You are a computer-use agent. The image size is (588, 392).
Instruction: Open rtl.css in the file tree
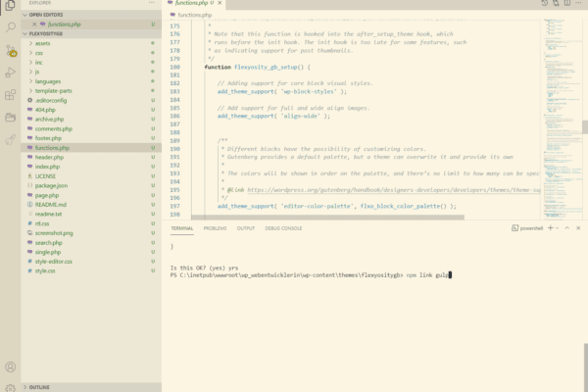pyautogui.click(x=91, y=223)
